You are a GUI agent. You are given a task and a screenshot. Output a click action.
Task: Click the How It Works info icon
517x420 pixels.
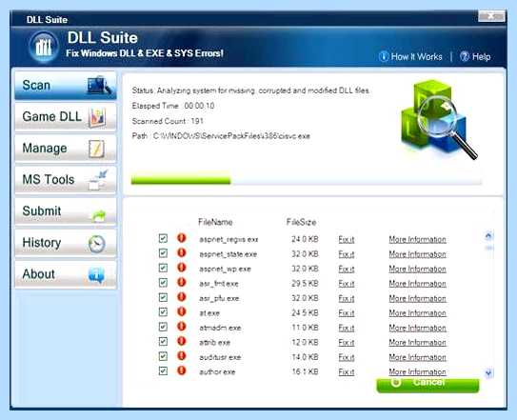click(x=384, y=56)
